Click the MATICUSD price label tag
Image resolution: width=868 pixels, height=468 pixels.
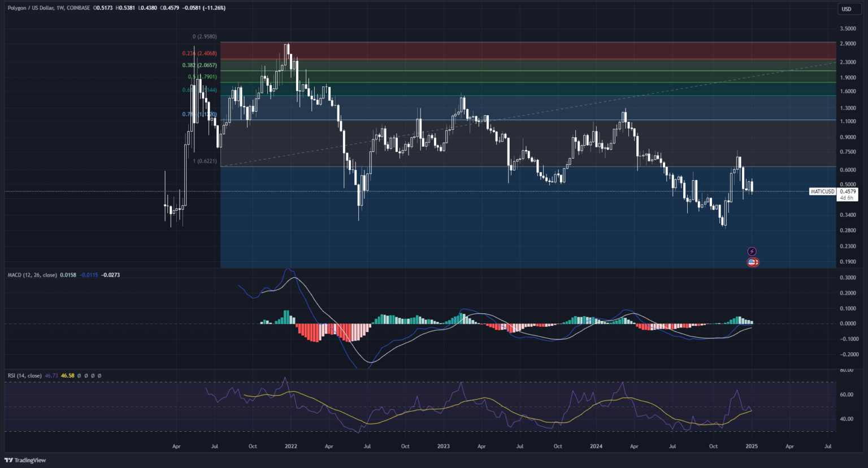(x=822, y=191)
